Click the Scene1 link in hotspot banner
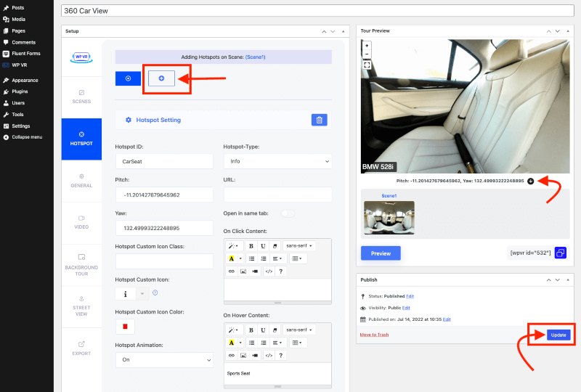This screenshot has height=392, width=581. (256, 57)
